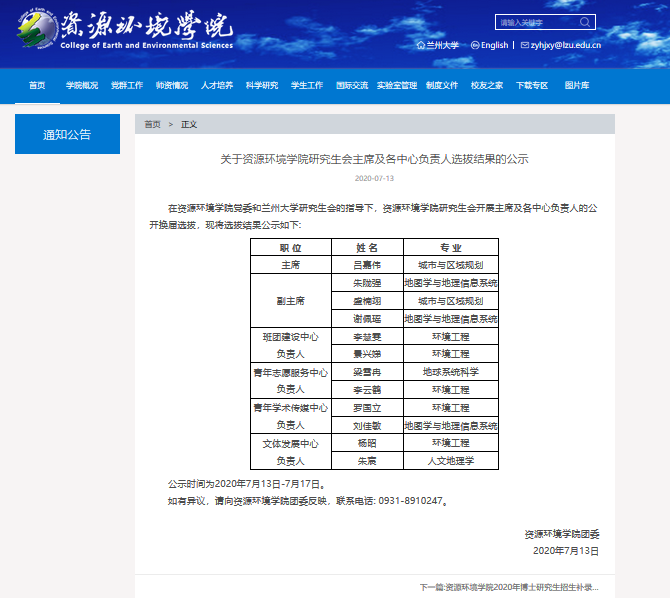Viewport: 670px width, 598px height.
Task: Click the 专业 table header
Action: pos(451,247)
